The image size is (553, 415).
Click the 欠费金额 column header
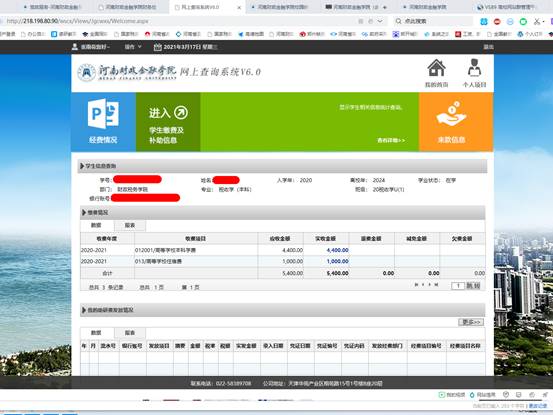[462, 239]
